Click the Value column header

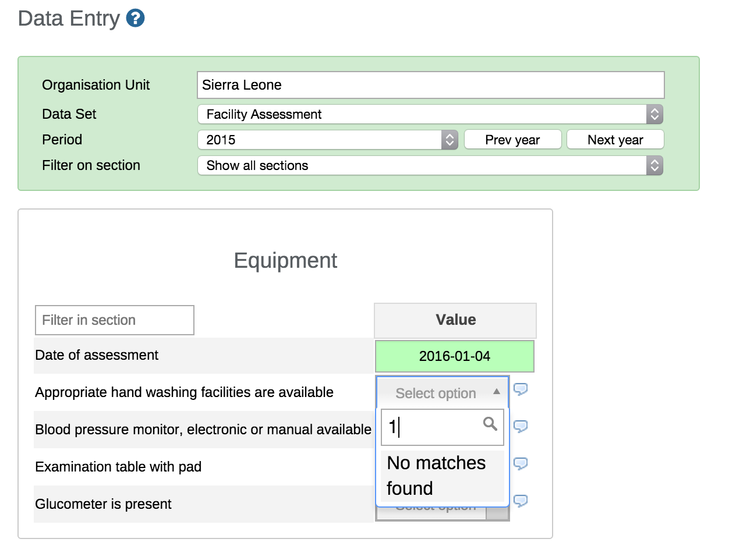455,320
